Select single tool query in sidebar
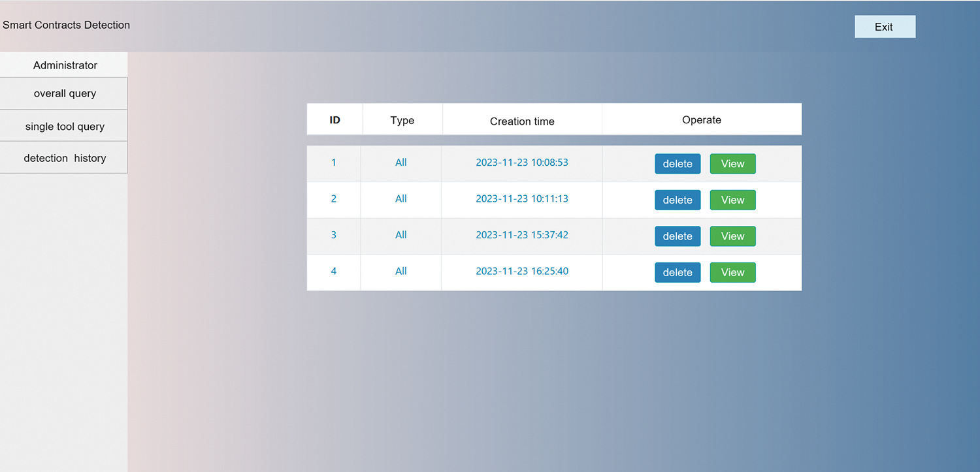 tap(64, 126)
